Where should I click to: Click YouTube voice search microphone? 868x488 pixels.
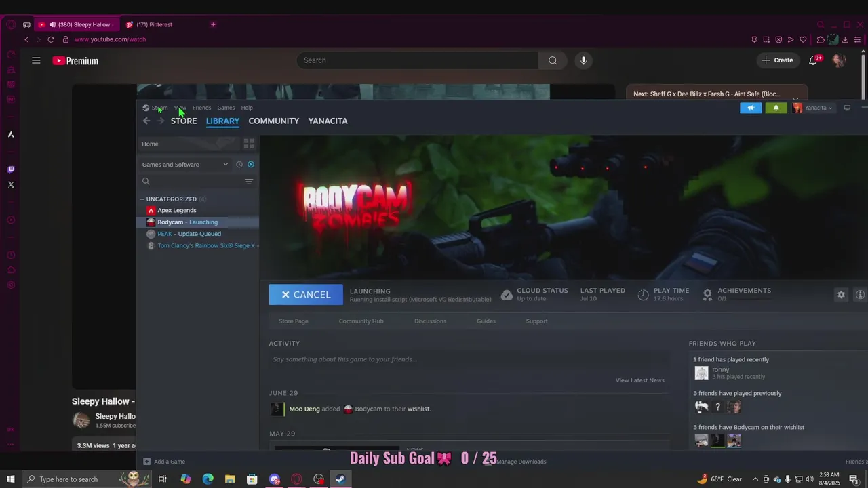[x=583, y=60]
